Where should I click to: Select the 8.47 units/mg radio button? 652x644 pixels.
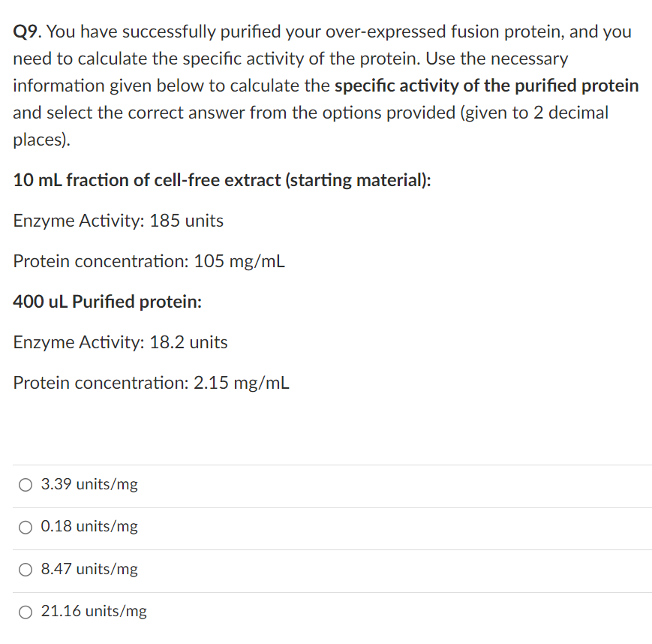25,570
